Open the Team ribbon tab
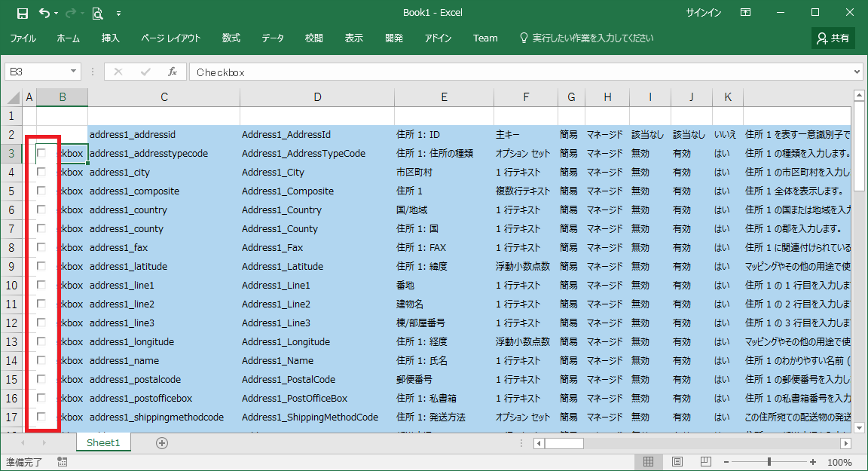This screenshot has width=868, height=471. tap(485, 38)
